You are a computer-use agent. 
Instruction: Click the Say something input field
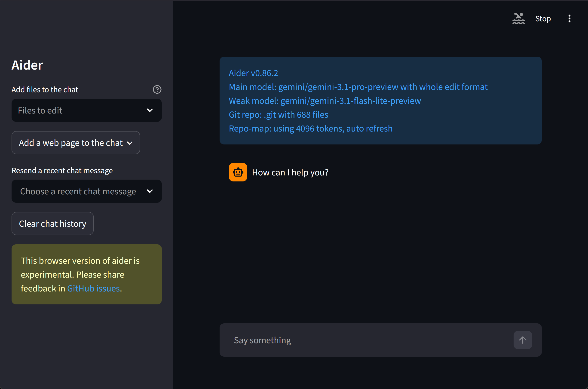pos(347,340)
